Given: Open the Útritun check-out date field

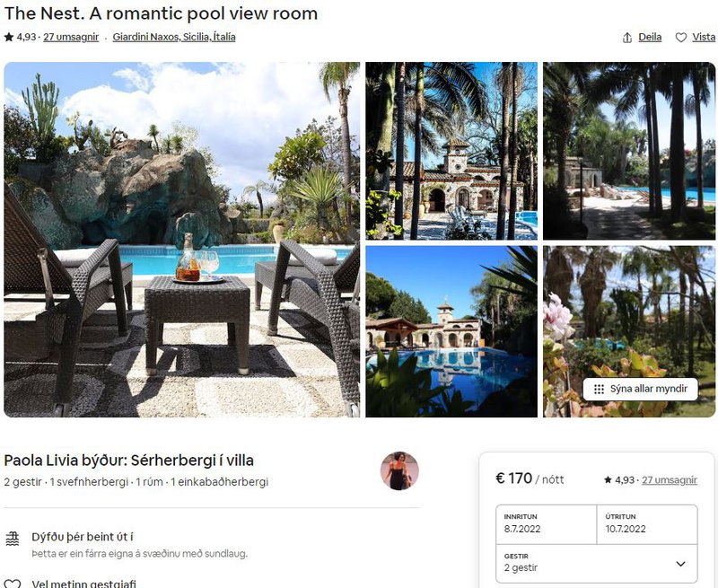Looking at the screenshot, I should click(x=647, y=524).
